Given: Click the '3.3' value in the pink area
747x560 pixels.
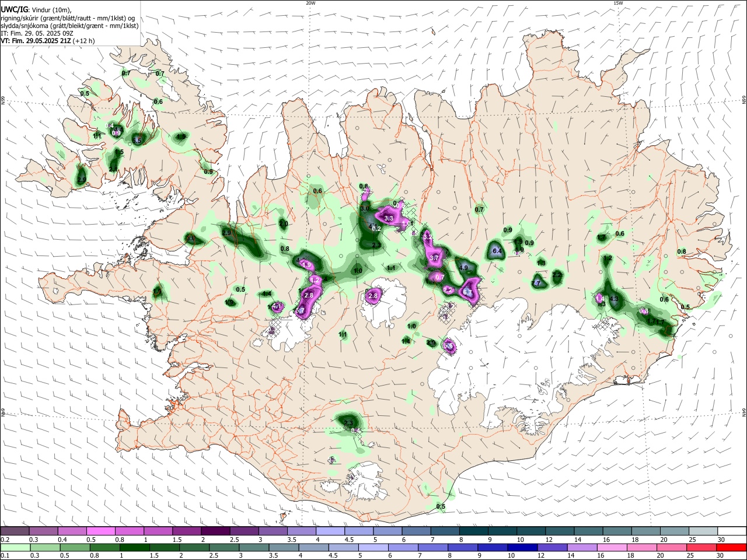Looking at the screenshot, I should 389,218.
